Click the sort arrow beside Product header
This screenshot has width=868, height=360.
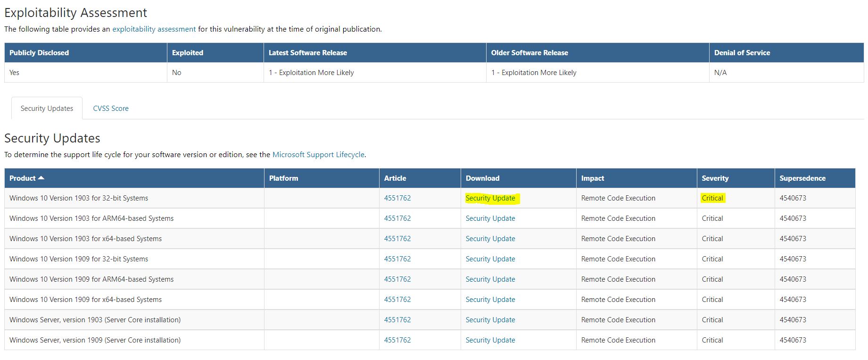[x=41, y=178]
